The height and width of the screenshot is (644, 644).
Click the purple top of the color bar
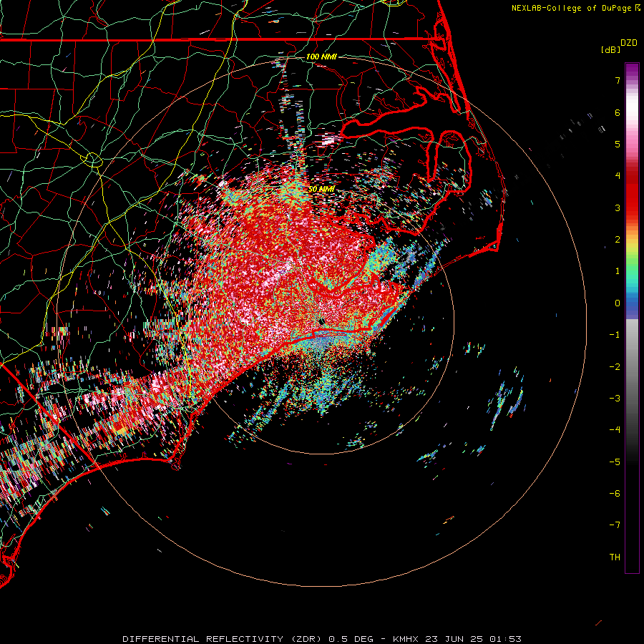(632, 71)
